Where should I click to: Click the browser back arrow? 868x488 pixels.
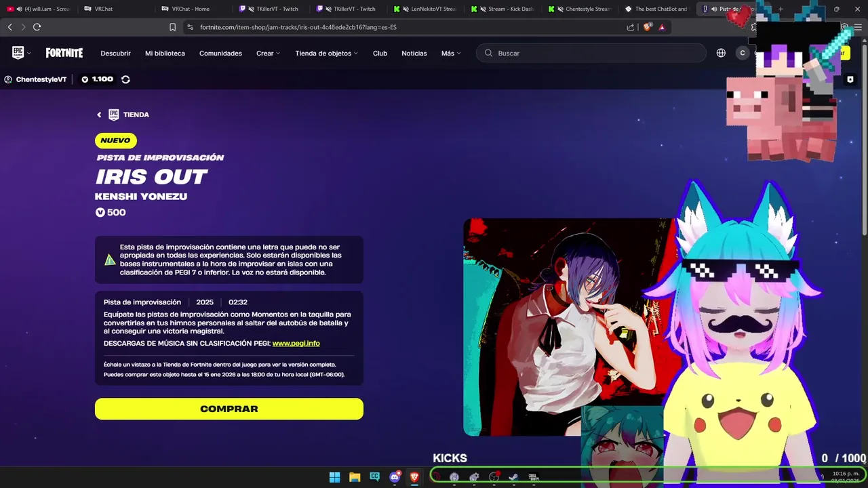(9, 27)
